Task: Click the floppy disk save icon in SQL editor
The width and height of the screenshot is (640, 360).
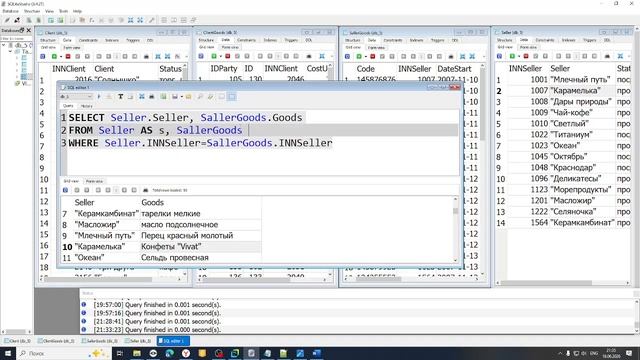Action: coord(175,97)
